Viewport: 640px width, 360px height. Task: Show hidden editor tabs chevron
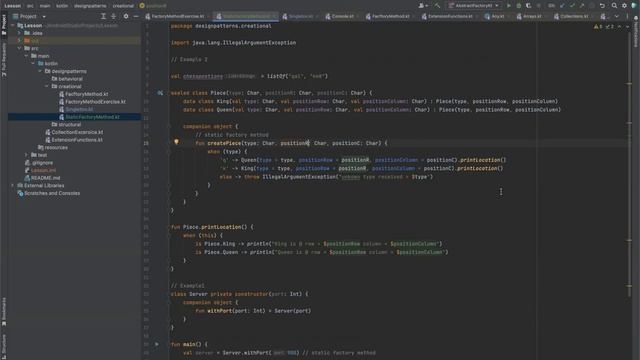point(616,16)
